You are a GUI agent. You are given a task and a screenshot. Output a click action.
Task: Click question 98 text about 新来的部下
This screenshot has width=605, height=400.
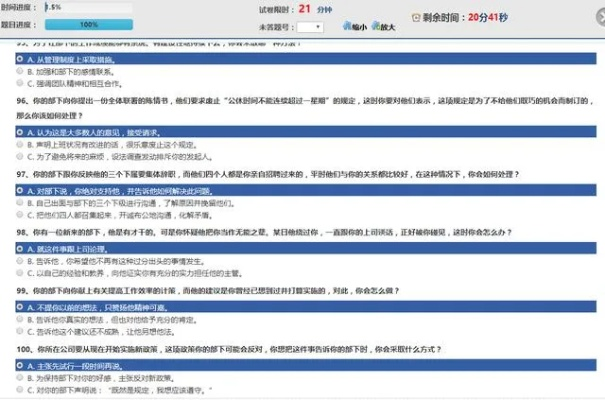264,232
